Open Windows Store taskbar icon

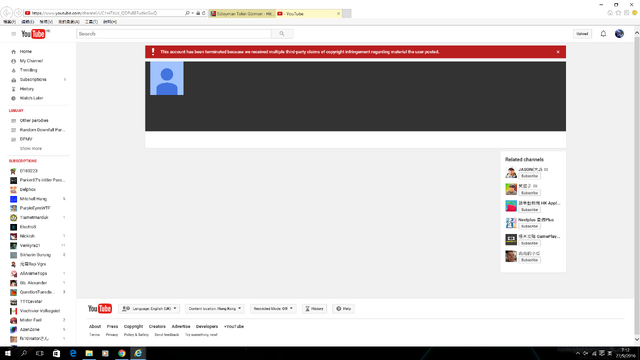[x=56, y=353]
